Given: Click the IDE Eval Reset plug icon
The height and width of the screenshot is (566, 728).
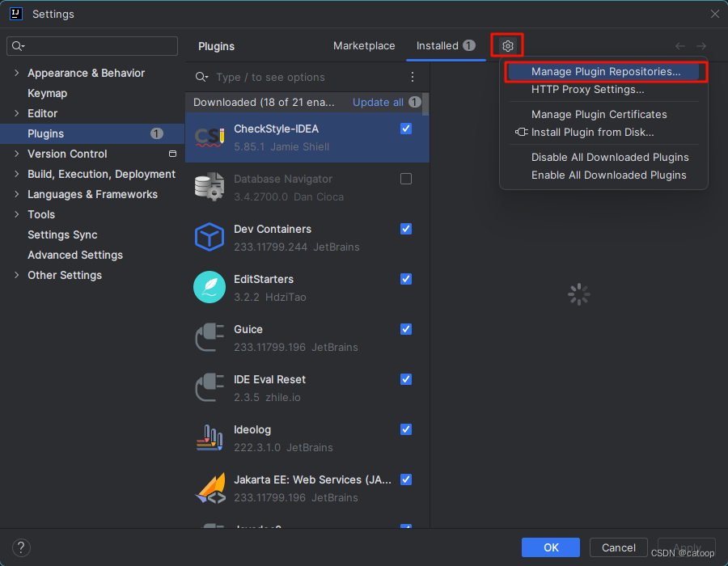Looking at the screenshot, I should point(210,387).
